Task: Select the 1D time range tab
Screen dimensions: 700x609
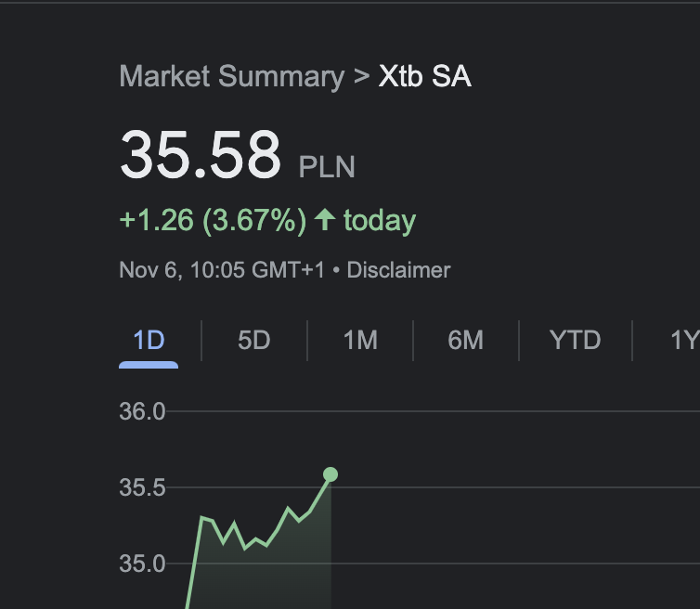Action: 149,341
